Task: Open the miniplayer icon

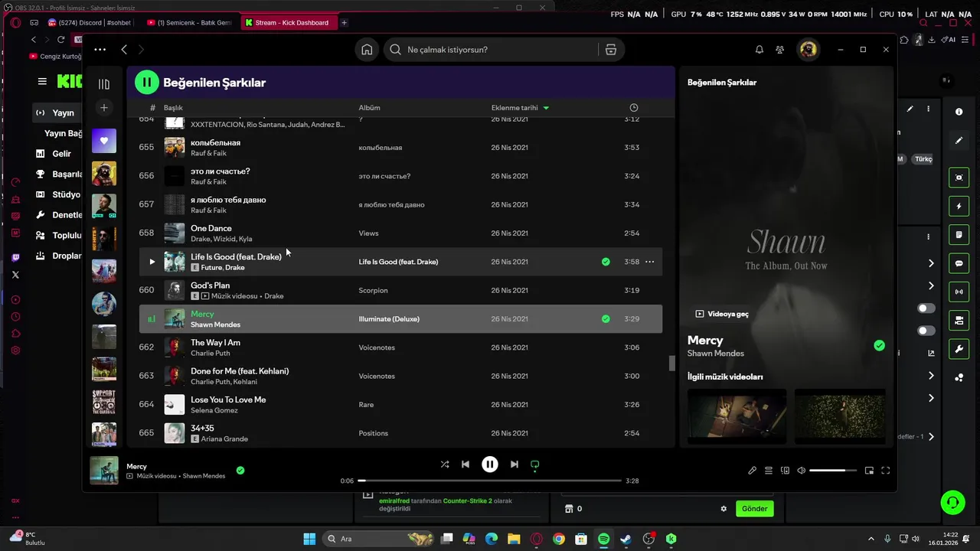Action: (869, 471)
